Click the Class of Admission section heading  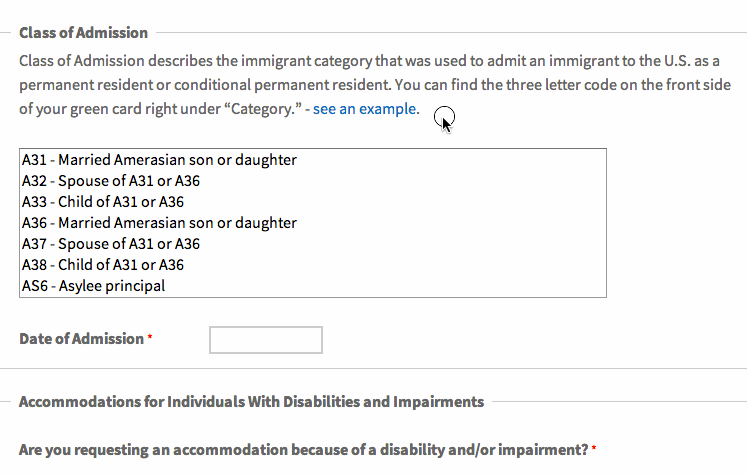click(83, 33)
